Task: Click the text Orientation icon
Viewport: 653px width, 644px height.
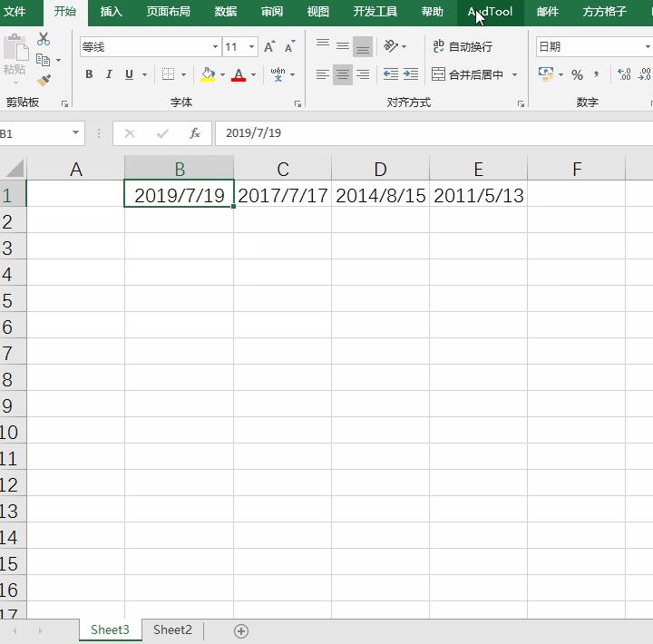Action: tap(391, 46)
